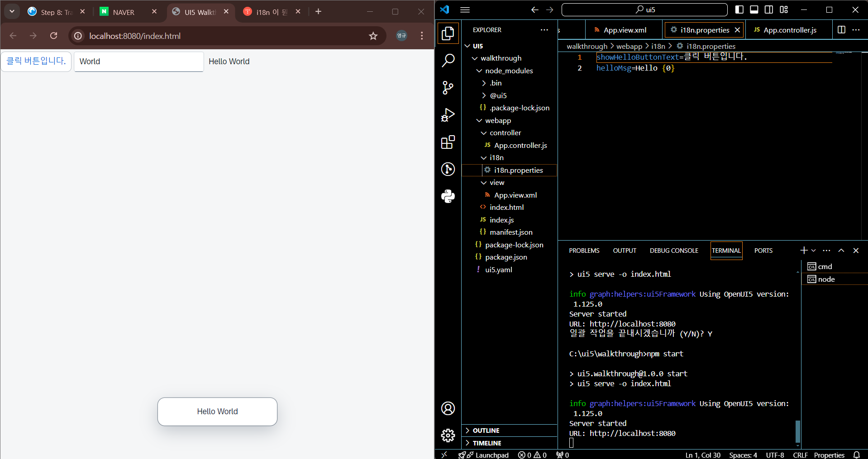The width and height of the screenshot is (868, 459).
Task: Open package.json in the Explorer tree
Action: click(x=506, y=257)
